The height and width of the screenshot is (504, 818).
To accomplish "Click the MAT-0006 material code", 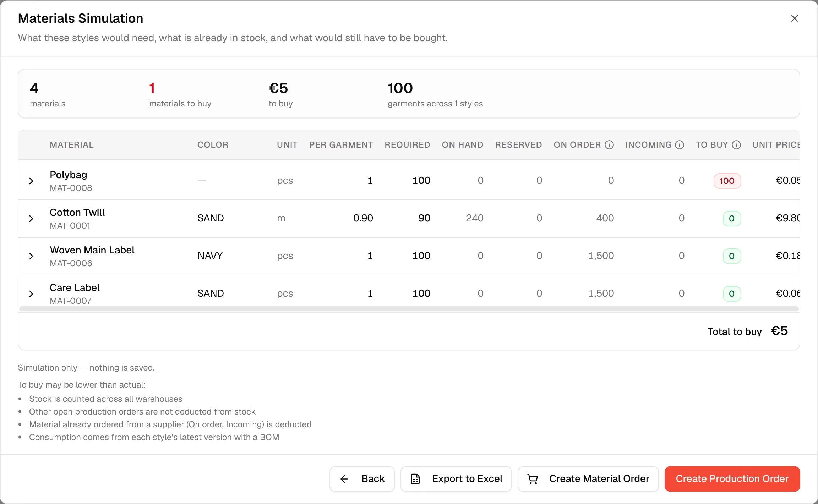I will pyautogui.click(x=71, y=263).
